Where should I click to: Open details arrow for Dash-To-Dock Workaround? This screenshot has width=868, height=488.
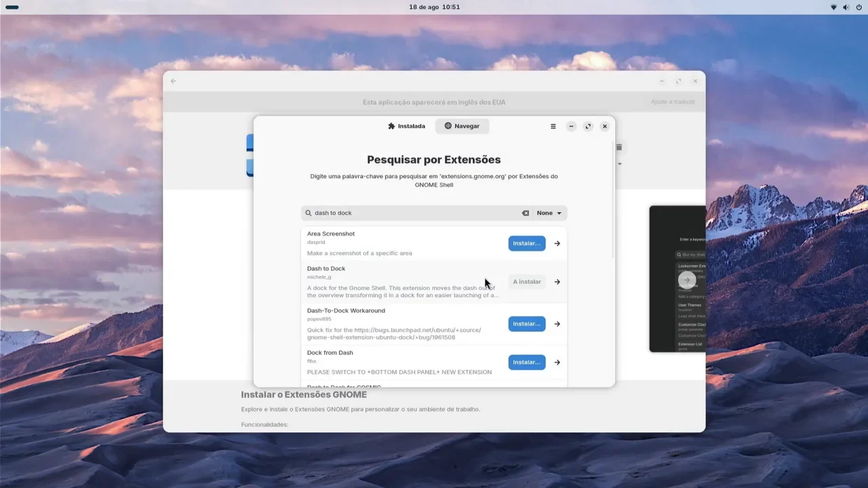[x=557, y=324]
